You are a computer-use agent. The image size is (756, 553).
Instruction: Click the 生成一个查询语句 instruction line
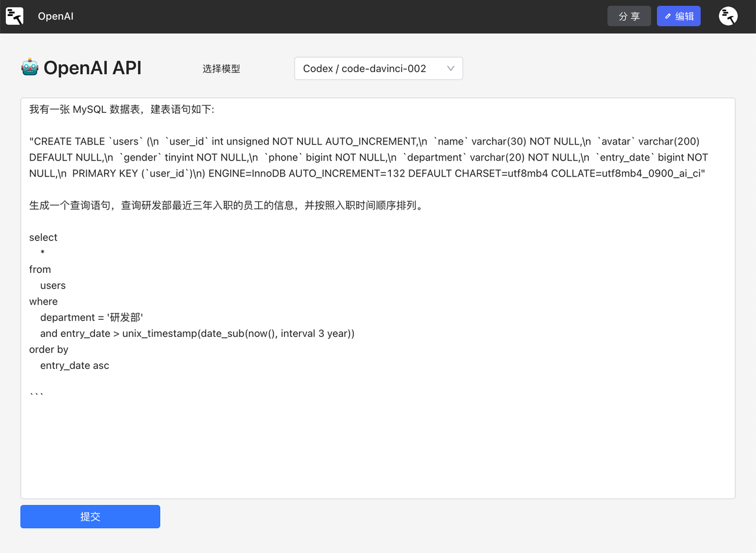(226, 205)
